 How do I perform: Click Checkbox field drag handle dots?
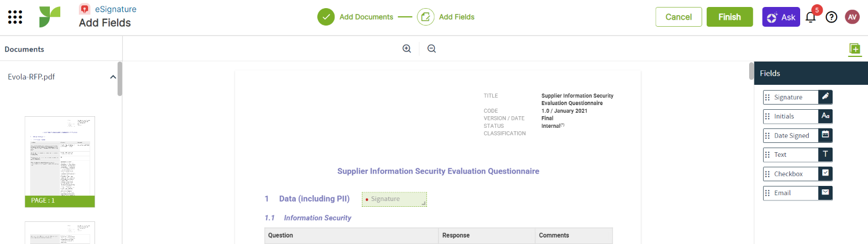click(x=768, y=174)
